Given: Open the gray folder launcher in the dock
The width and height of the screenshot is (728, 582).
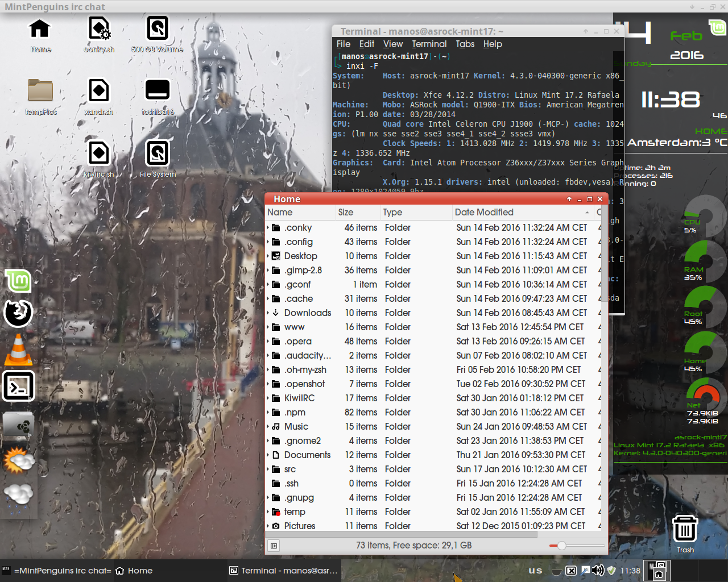Looking at the screenshot, I should tap(18, 425).
